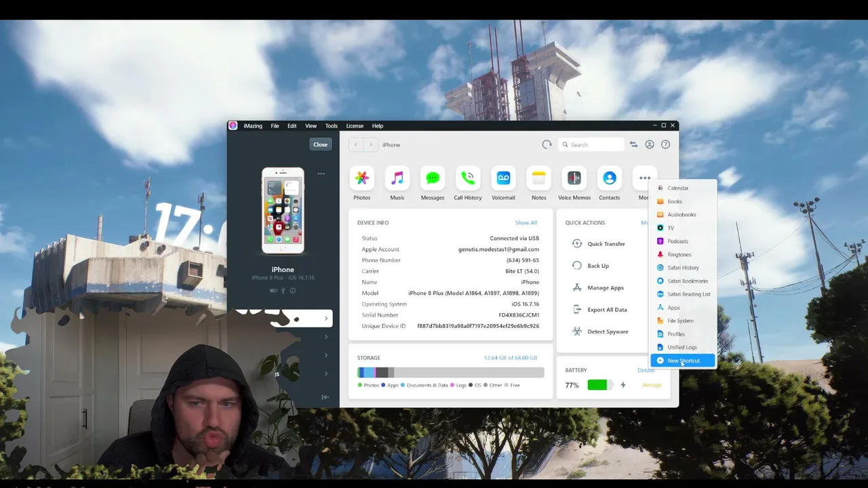This screenshot has height=488, width=868.
Task: Select Safari History from the More menu
Action: click(683, 268)
